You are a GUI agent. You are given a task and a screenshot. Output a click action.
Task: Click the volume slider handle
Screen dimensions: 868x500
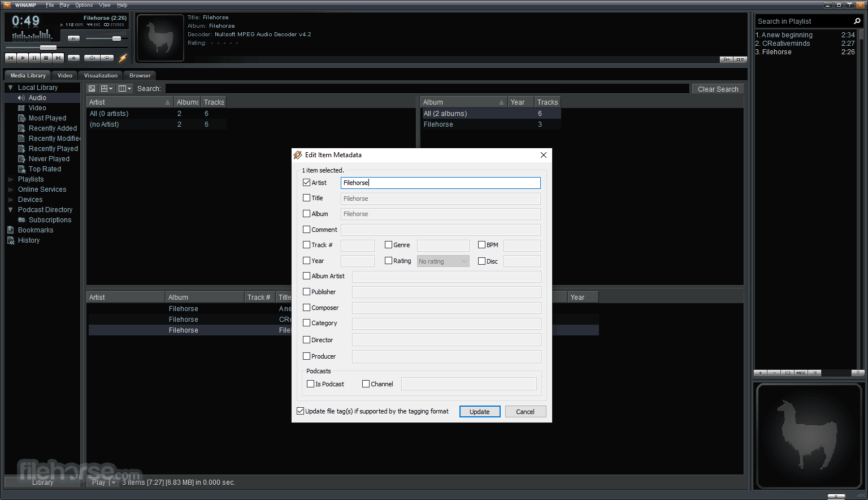tap(116, 38)
